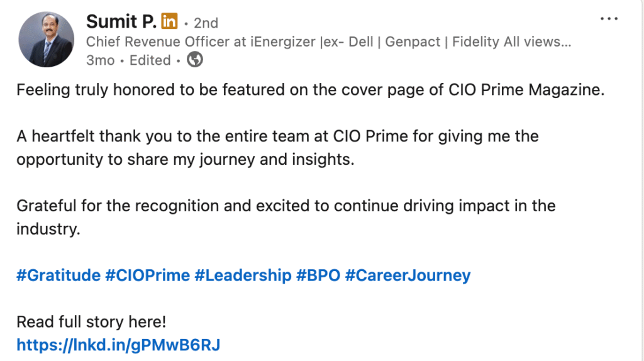Click the "Read full story here!" text
This screenshot has height=361, width=644.
click(x=91, y=322)
